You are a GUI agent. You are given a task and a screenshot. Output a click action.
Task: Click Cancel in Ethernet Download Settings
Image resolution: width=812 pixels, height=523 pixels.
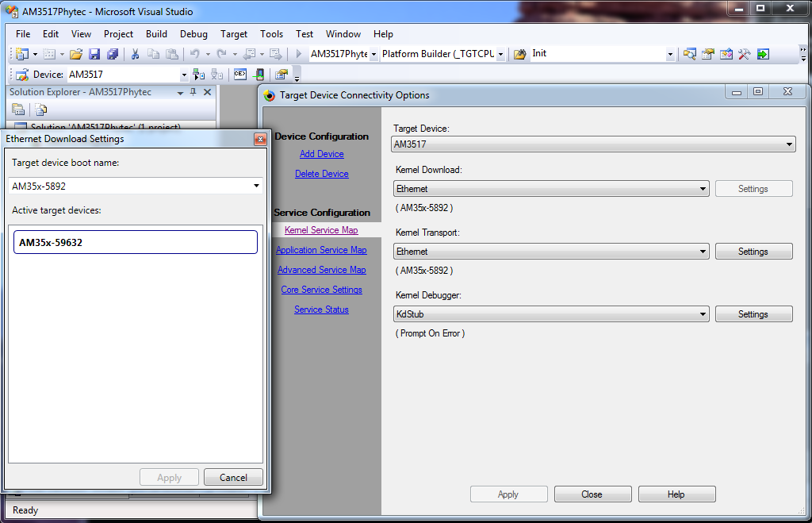click(233, 478)
